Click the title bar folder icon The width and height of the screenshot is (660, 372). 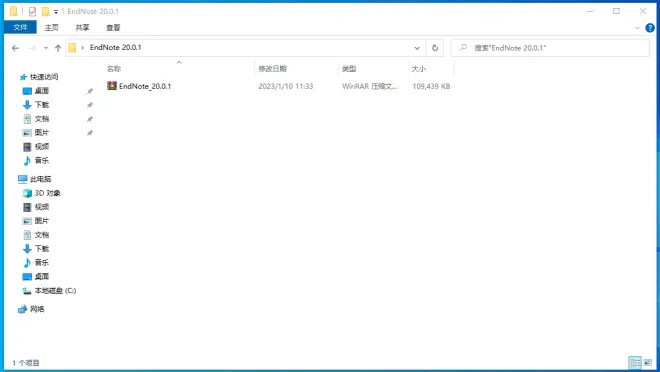(x=13, y=11)
